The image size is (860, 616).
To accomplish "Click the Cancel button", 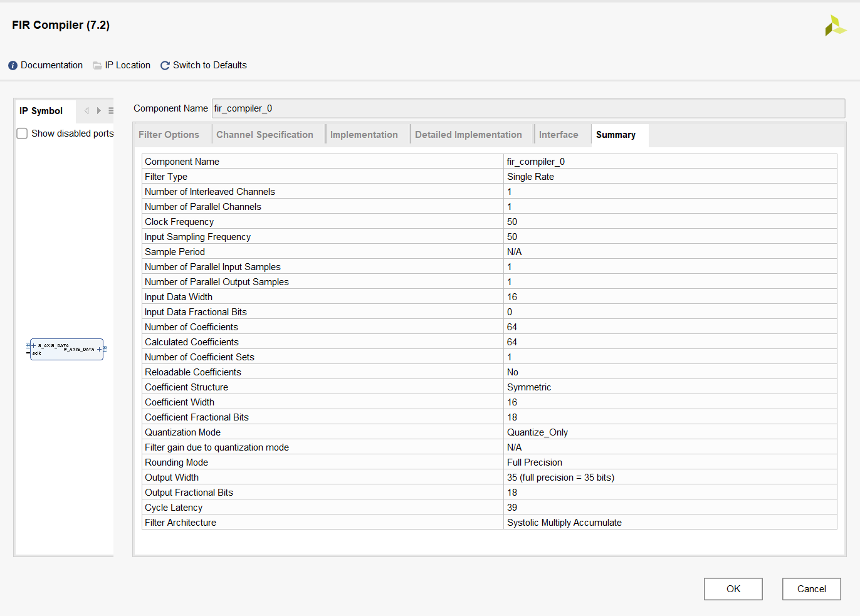I will 812,589.
